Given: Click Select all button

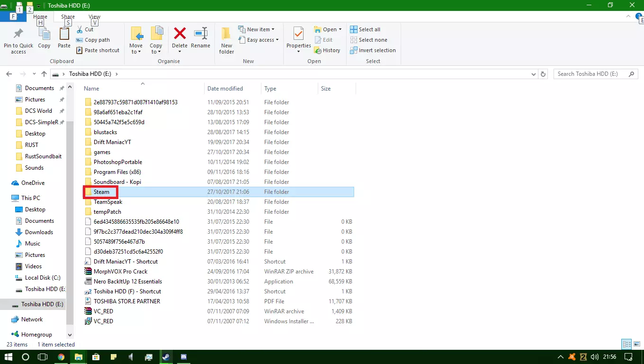Looking at the screenshot, I should click(365, 29).
